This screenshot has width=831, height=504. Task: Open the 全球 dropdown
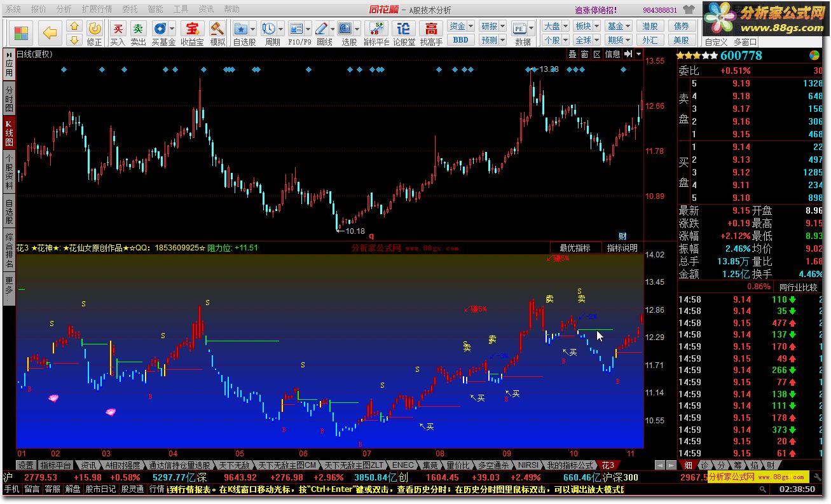(x=587, y=39)
